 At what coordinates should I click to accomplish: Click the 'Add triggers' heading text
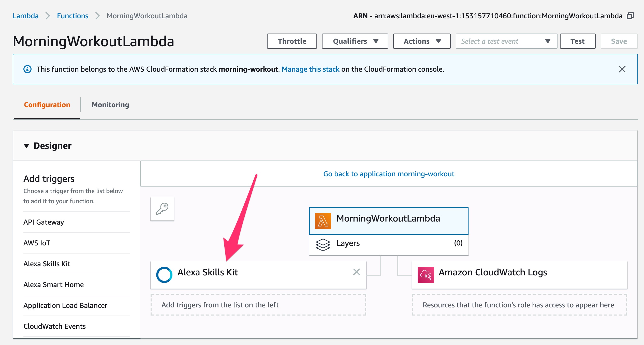49,179
